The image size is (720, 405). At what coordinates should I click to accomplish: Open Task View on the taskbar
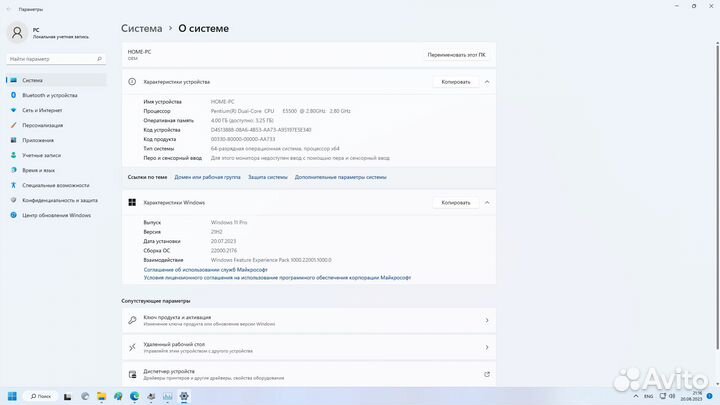pyautogui.click(x=68, y=396)
